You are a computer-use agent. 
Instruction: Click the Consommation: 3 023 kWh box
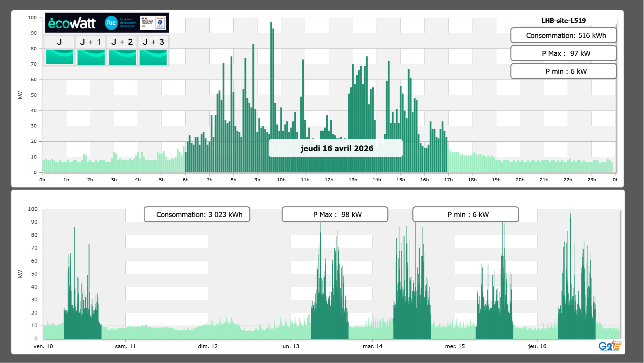click(197, 214)
